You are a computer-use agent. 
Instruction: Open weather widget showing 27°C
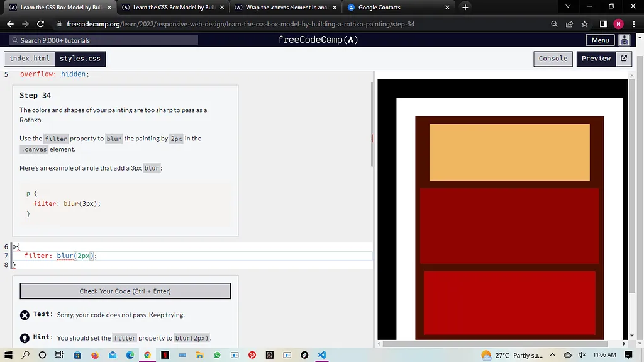click(x=512, y=354)
